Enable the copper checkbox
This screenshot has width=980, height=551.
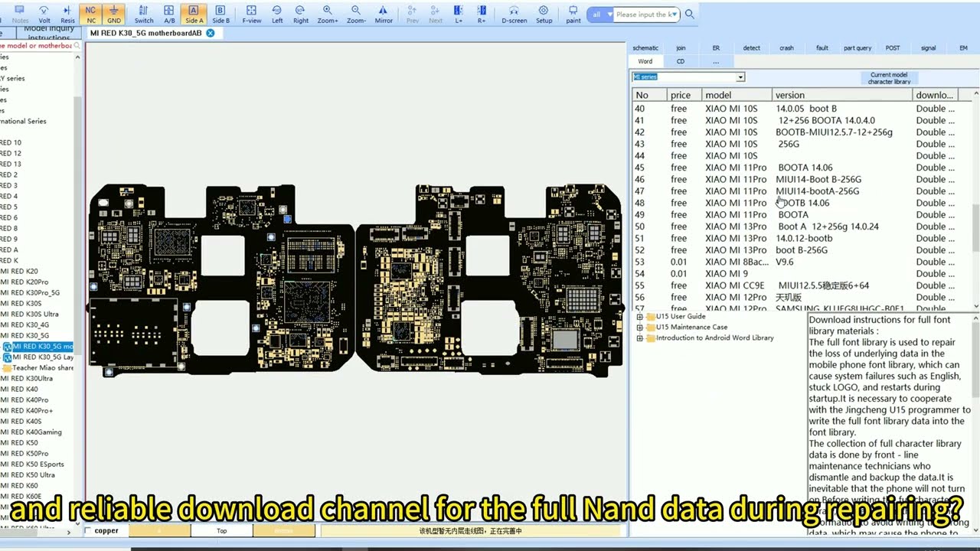pos(88,530)
